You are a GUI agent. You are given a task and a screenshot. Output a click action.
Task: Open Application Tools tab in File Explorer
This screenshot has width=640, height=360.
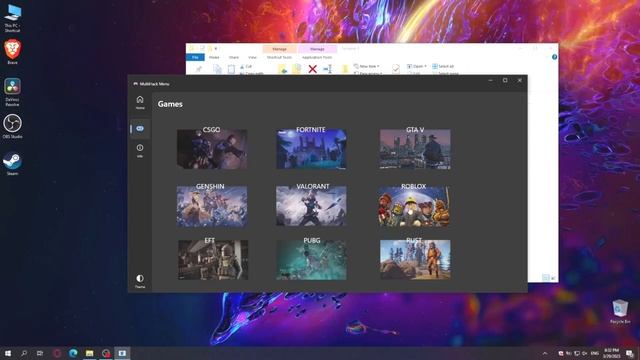317,58
